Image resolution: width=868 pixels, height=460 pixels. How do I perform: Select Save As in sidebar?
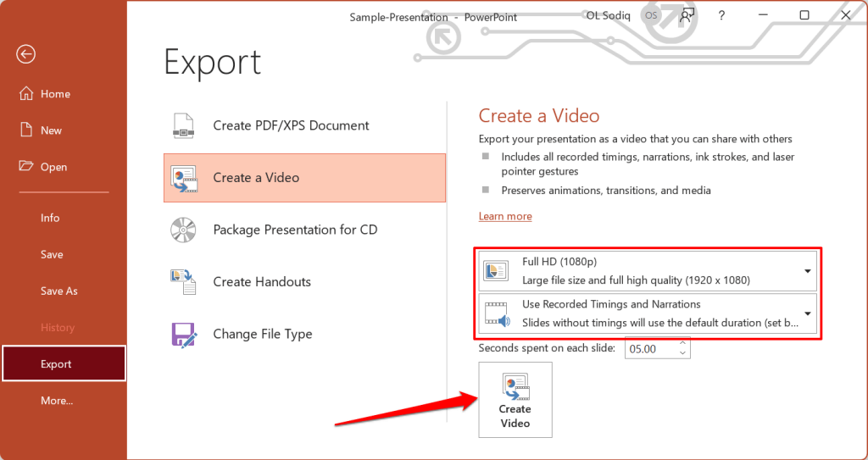[64, 291]
